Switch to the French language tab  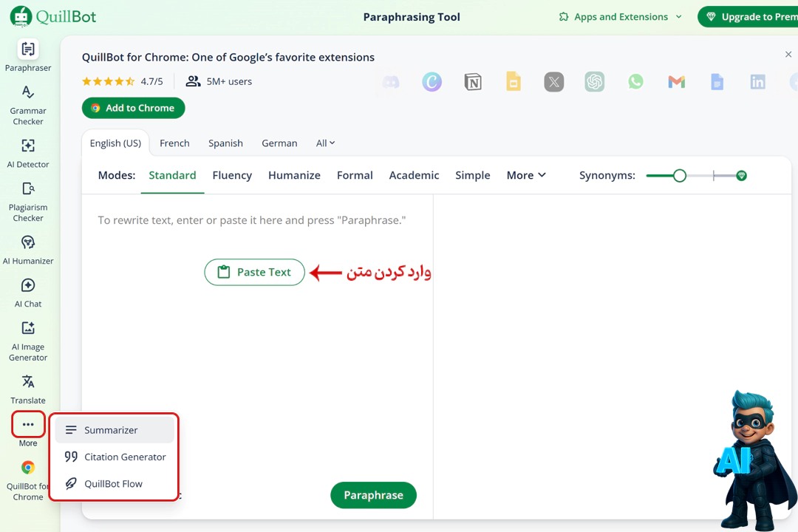coord(174,143)
